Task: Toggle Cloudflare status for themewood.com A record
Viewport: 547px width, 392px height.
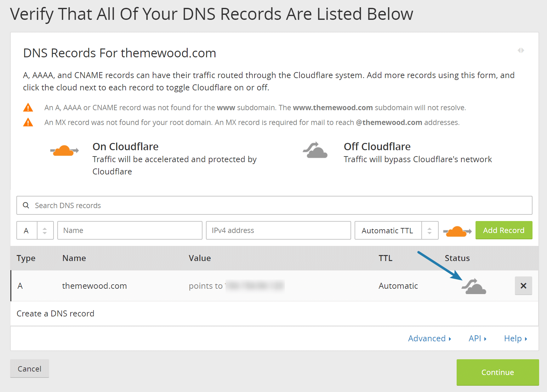Action: (x=474, y=286)
